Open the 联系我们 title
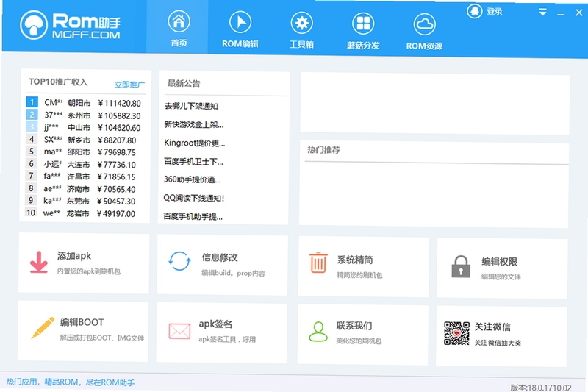 tap(354, 326)
